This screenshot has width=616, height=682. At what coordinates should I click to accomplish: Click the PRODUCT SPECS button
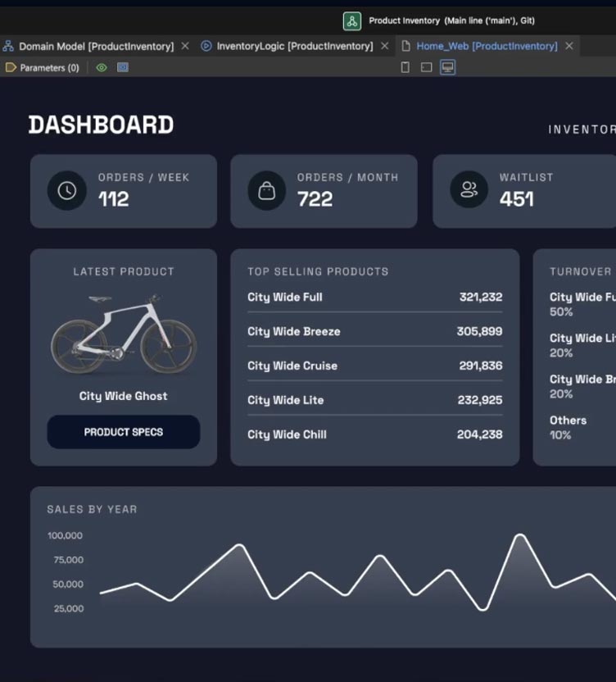pyautogui.click(x=124, y=432)
